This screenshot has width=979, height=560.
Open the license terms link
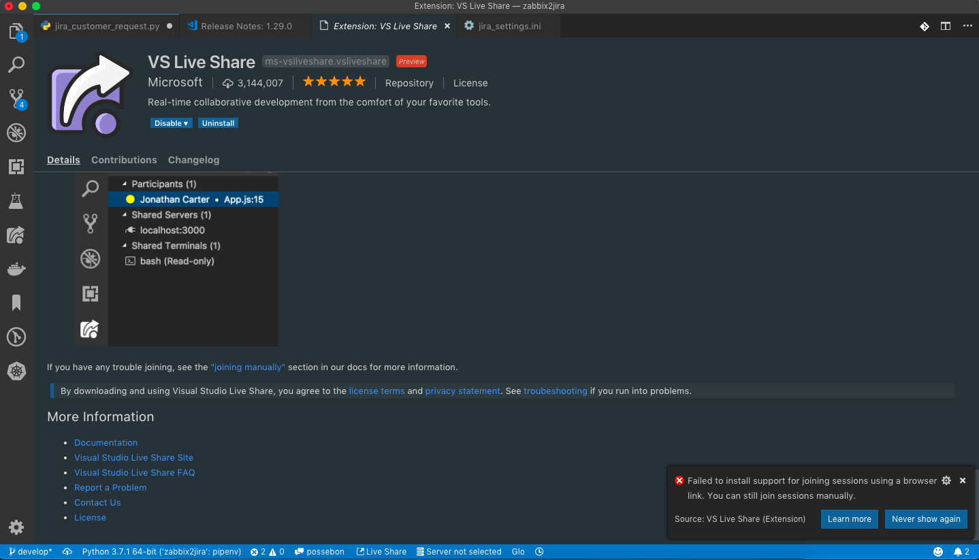click(x=376, y=391)
